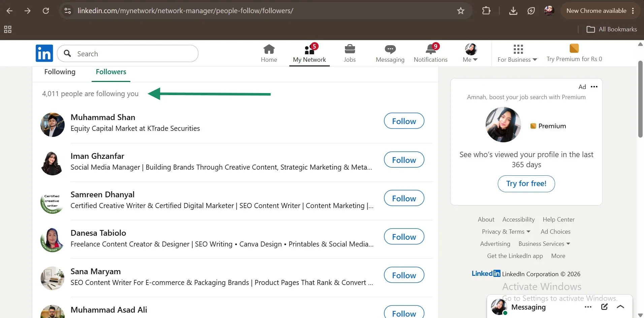
Task: Open messaging overlay options three dots
Action: 588,307
